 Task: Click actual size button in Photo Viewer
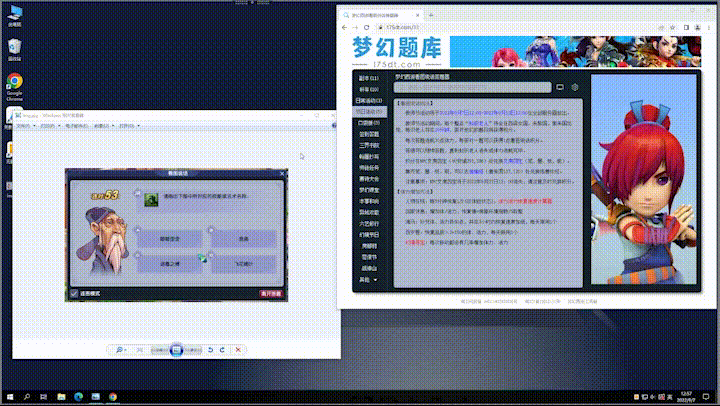tap(140, 350)
